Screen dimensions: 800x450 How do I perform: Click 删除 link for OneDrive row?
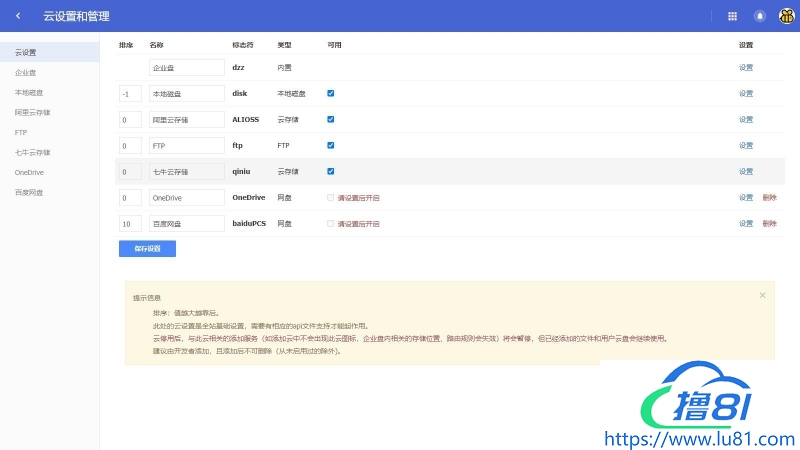pyautogui.click(x=769, y=197)
